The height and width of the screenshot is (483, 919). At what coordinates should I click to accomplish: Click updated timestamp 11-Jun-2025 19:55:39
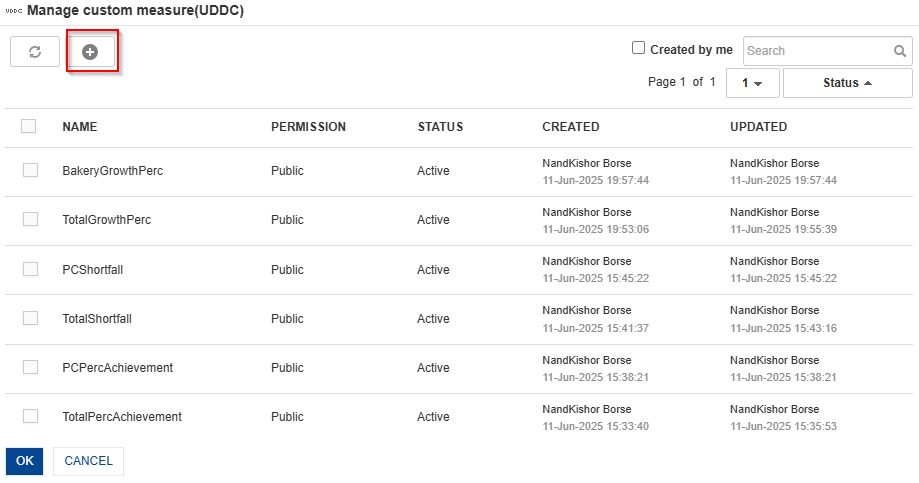pos(784,229)
